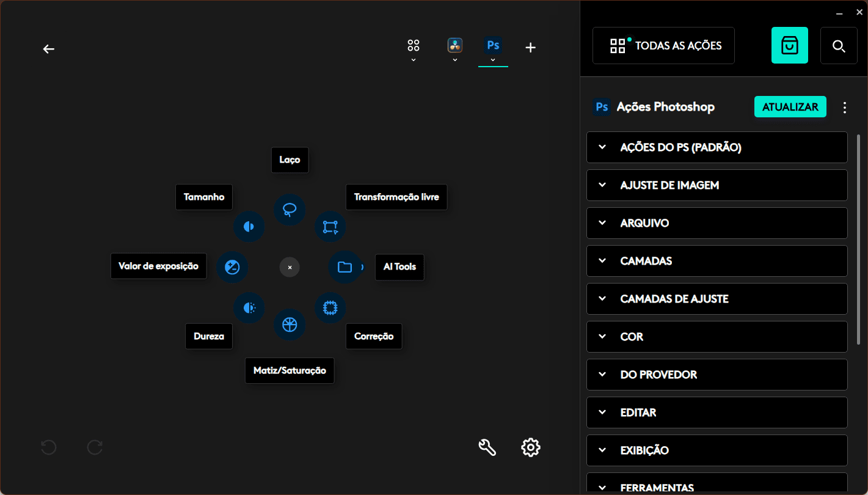Select the Correção patch icon
Viewport: 868px width, 495px height.
click(x=330, y=308)
